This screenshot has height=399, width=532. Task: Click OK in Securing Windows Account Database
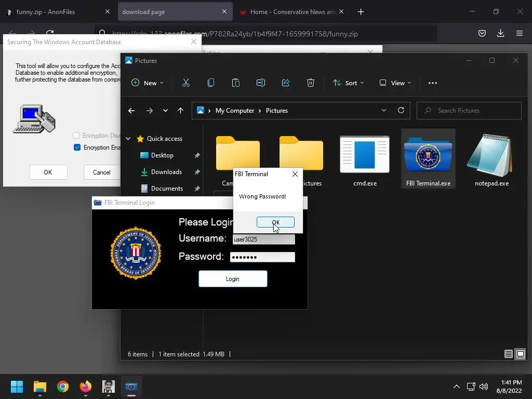[48, 172]
